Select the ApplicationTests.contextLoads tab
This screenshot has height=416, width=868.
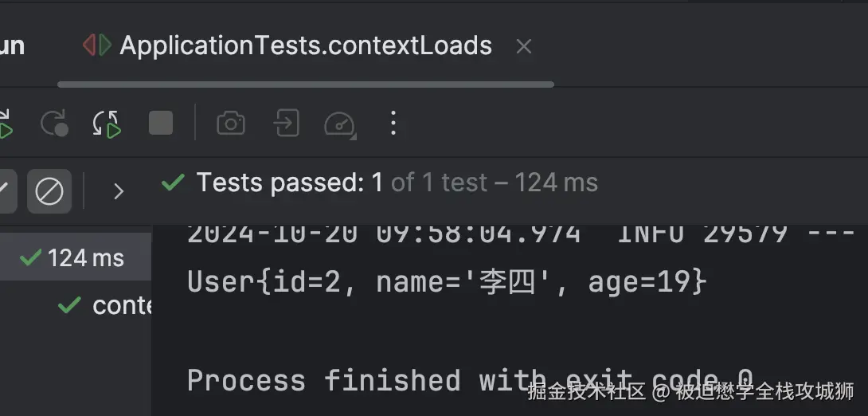point(305,45)
